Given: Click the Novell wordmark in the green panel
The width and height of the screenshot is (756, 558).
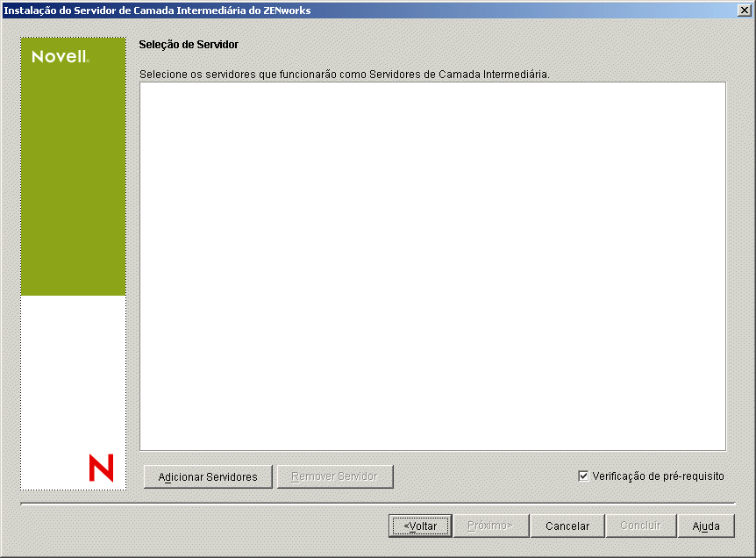Looking at the screenshot, I should click(x=61, y=56).
